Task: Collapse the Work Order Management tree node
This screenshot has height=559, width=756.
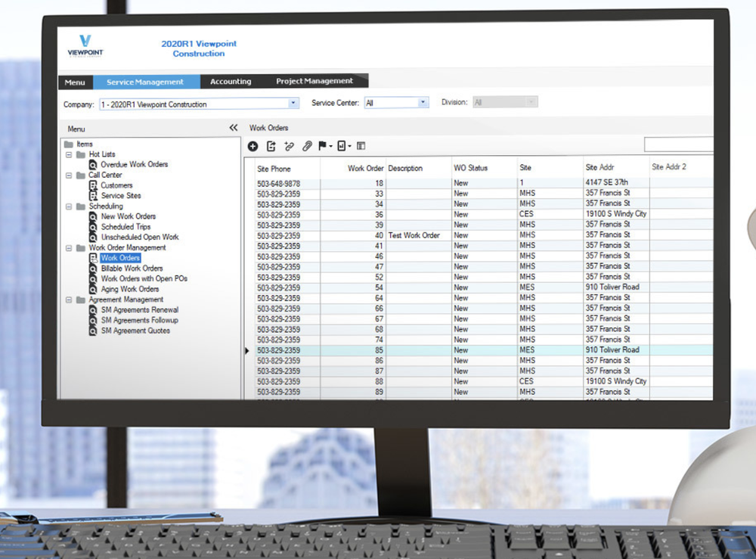Action: point(69,248)
